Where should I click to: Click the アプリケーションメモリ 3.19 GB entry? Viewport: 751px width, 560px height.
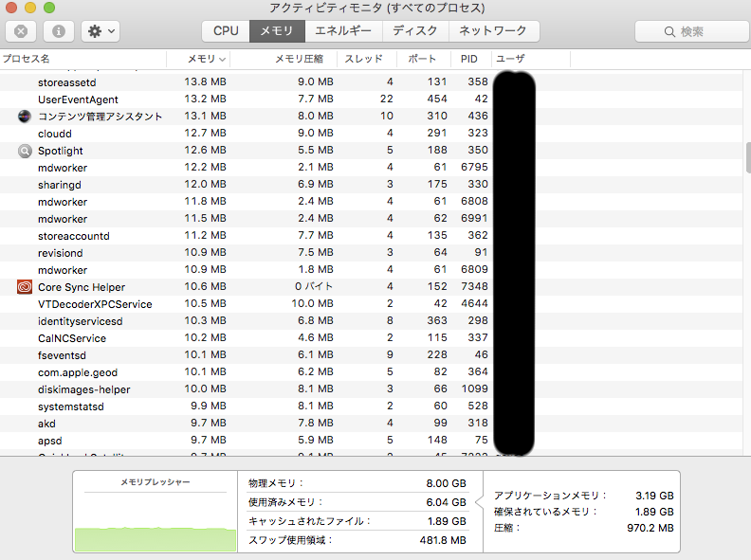(x=584, y=496)
